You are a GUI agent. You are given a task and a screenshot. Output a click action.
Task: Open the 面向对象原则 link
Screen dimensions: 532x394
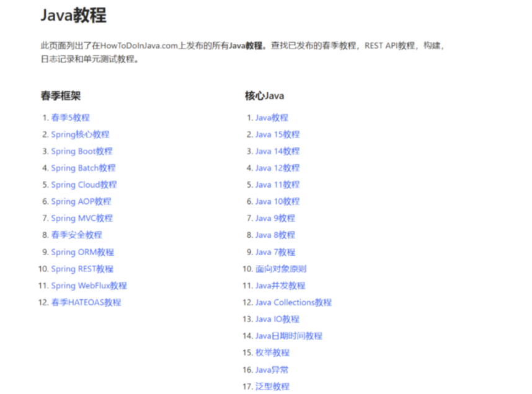281,269
